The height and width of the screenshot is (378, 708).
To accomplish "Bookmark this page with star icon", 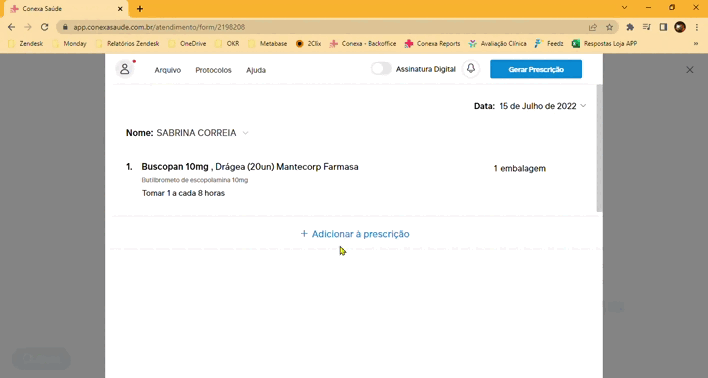I will point(609,27).
